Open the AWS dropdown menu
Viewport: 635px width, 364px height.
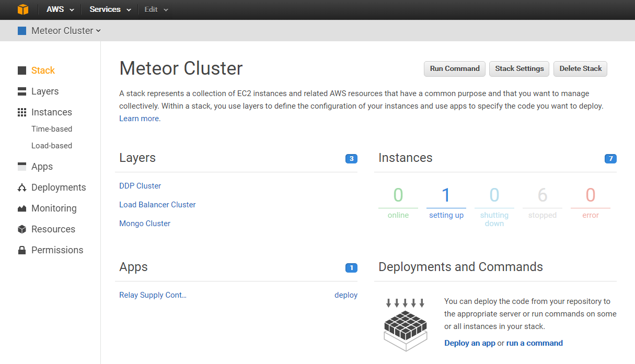coord(60,9)
